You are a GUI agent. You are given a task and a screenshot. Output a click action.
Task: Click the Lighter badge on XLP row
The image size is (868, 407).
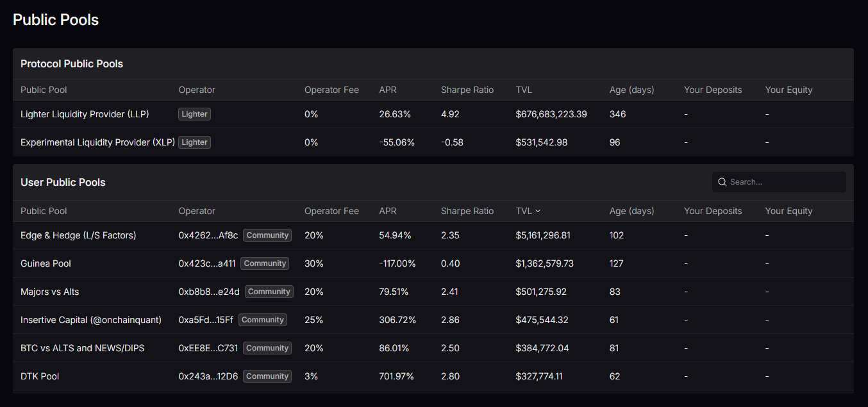pyautogui.click(x=194, y=142)
